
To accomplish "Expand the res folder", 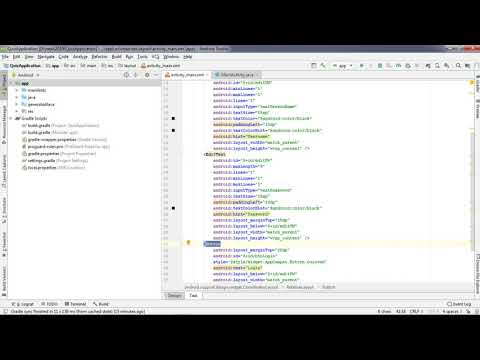I will [17, 111].
